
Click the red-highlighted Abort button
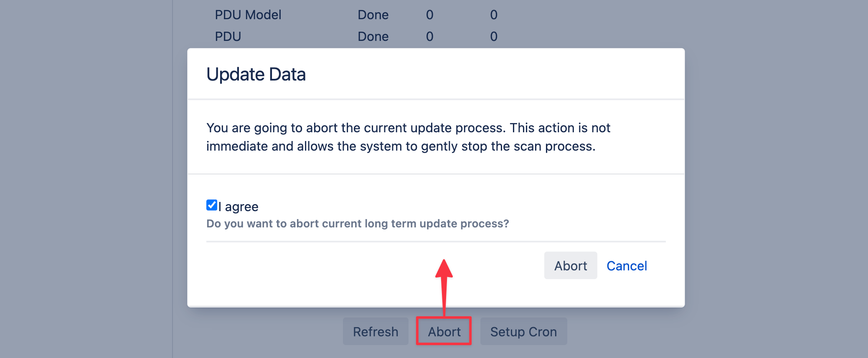[444, 331]
